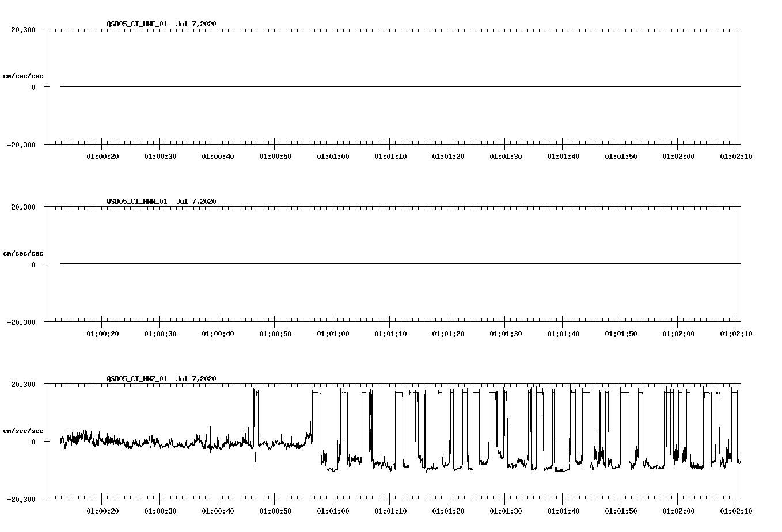
Task: Click the 01:01:10 time label under HNZ plot
Action: coord(390,511)
